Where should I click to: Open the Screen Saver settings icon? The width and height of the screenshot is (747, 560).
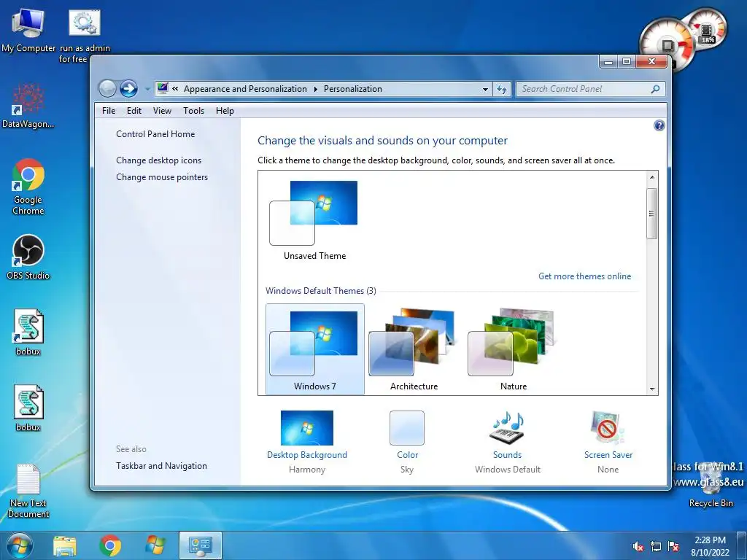coord(608,427)
